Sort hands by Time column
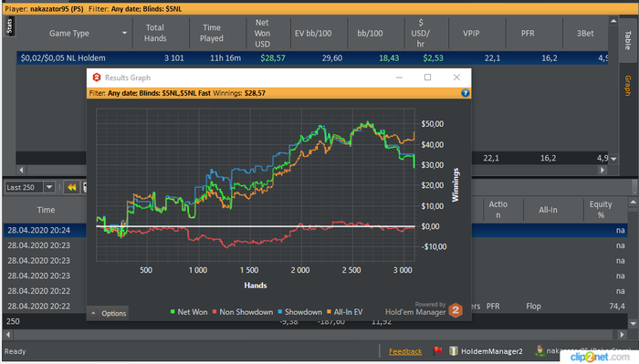This screenshot has width=639, height=364. click(x=46, y=210)
